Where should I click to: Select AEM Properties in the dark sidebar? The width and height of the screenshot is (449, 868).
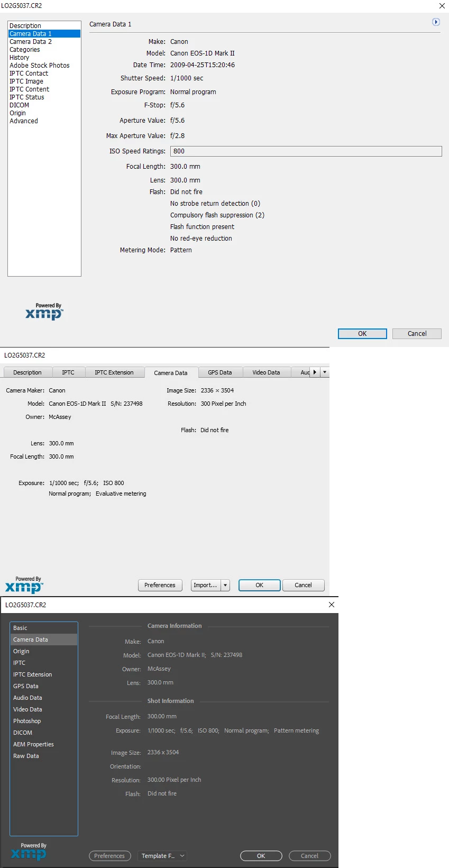coord(44,744)
